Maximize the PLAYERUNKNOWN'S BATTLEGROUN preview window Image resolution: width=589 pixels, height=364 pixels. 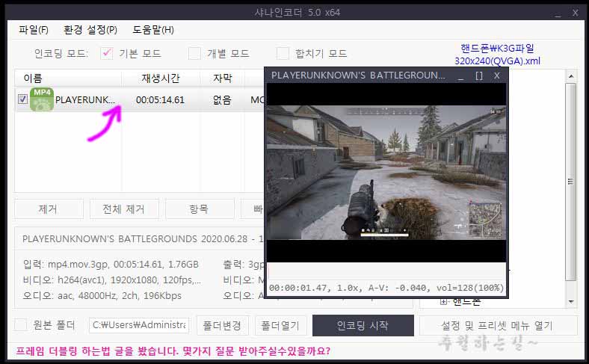[x=479, y=76]
